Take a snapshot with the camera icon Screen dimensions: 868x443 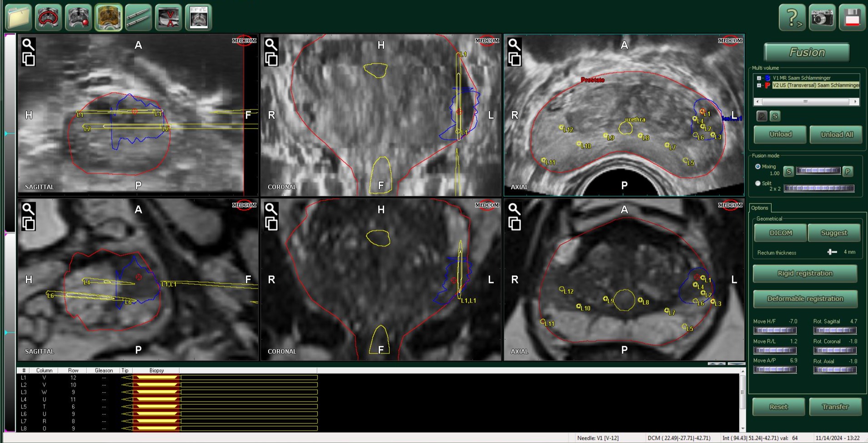pyautogui.click(x=822, y=18)
